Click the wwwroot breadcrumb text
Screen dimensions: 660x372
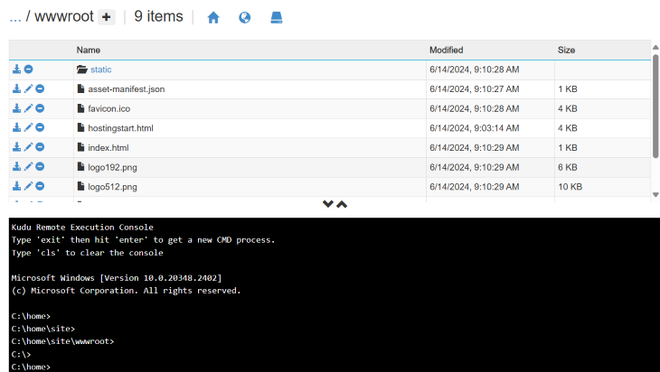(x=64, y=16)
